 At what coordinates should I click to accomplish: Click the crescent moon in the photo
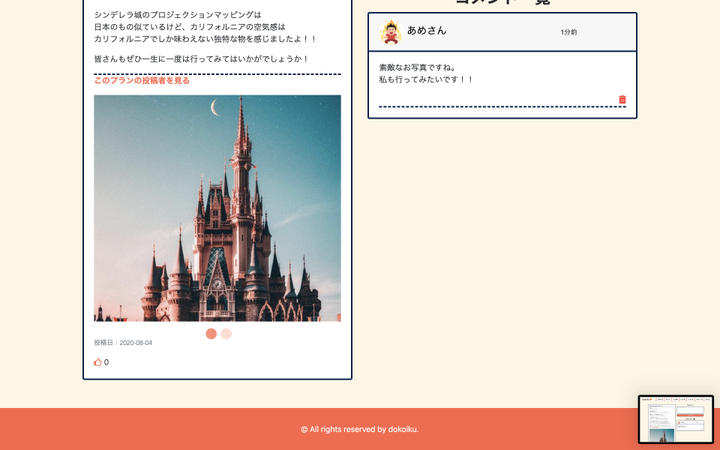point(215,107)
